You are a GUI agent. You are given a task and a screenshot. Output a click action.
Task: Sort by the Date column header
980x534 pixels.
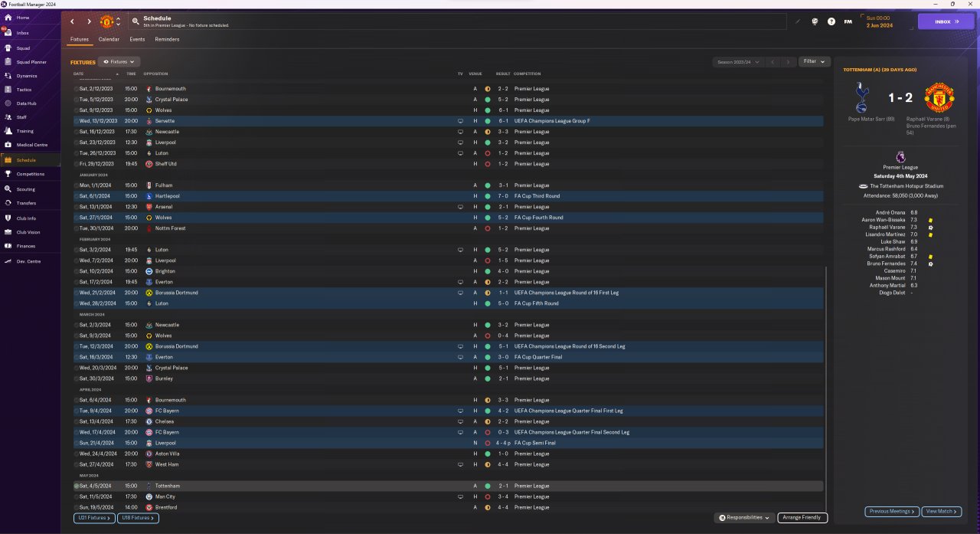79,74
